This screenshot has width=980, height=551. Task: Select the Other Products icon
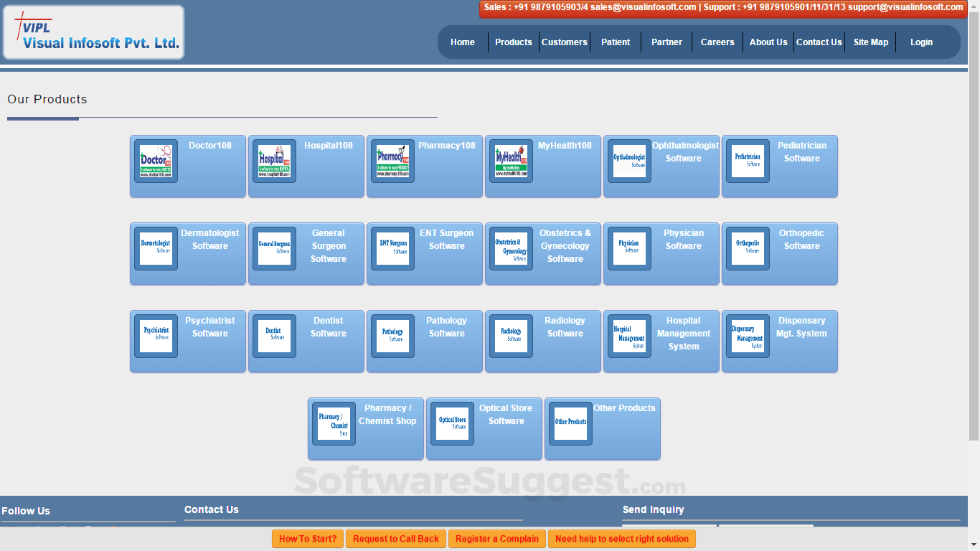pyautogui.click(x=570, y=423)
